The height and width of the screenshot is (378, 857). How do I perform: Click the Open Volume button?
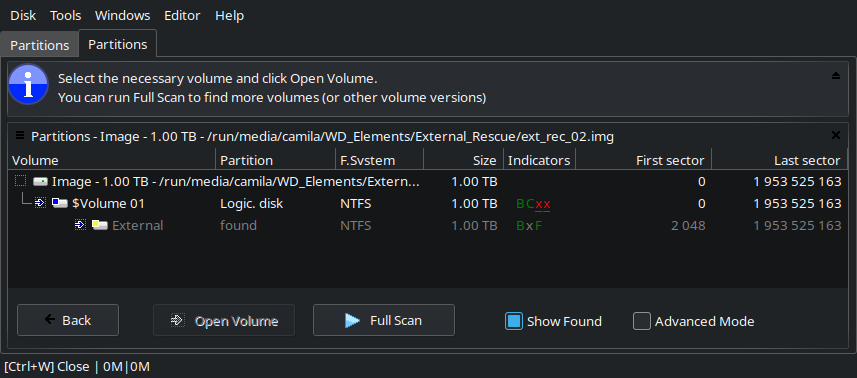(x=224, y=320)
